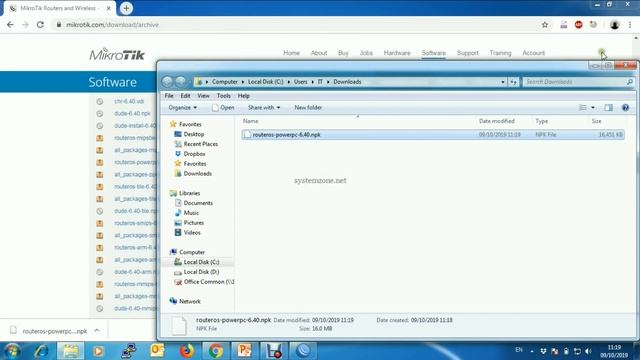The image size is (640, 360).
Task: Sort files by the Name column
Action: (x=251, y=121)
